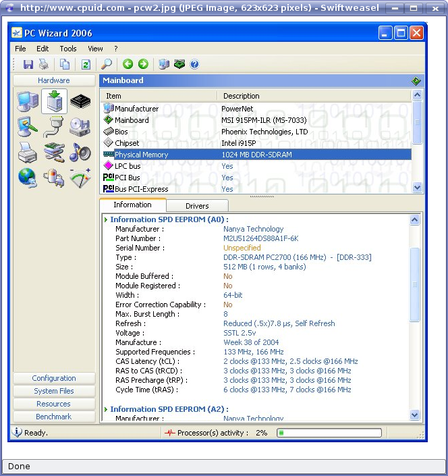Select the Physical Memory row

[x=256, y=155]
